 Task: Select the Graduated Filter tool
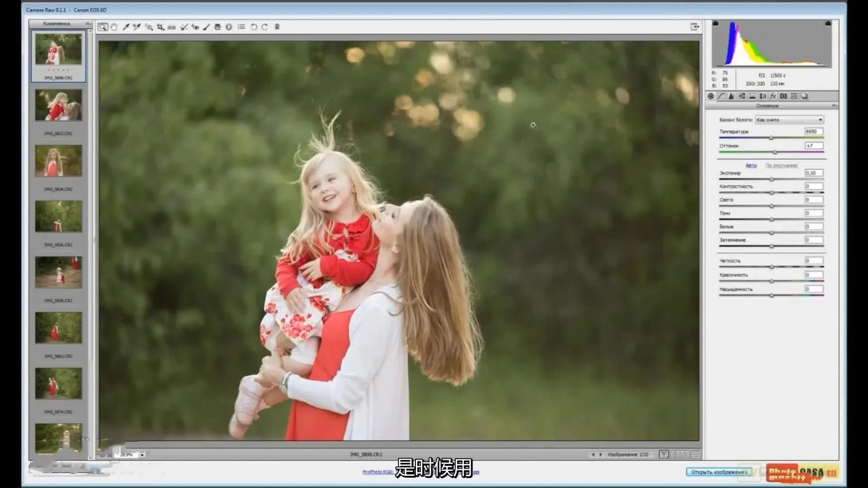[x=217, y=27]
